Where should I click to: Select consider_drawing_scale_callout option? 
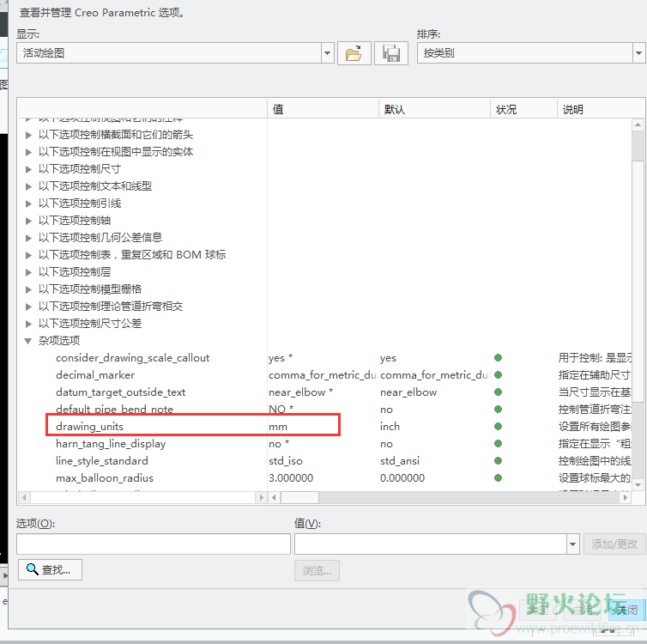click(x=132, y=358)
